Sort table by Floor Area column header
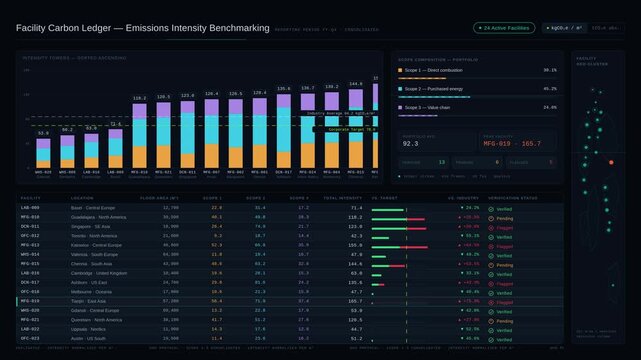The image size is (641, 360). 159,198
